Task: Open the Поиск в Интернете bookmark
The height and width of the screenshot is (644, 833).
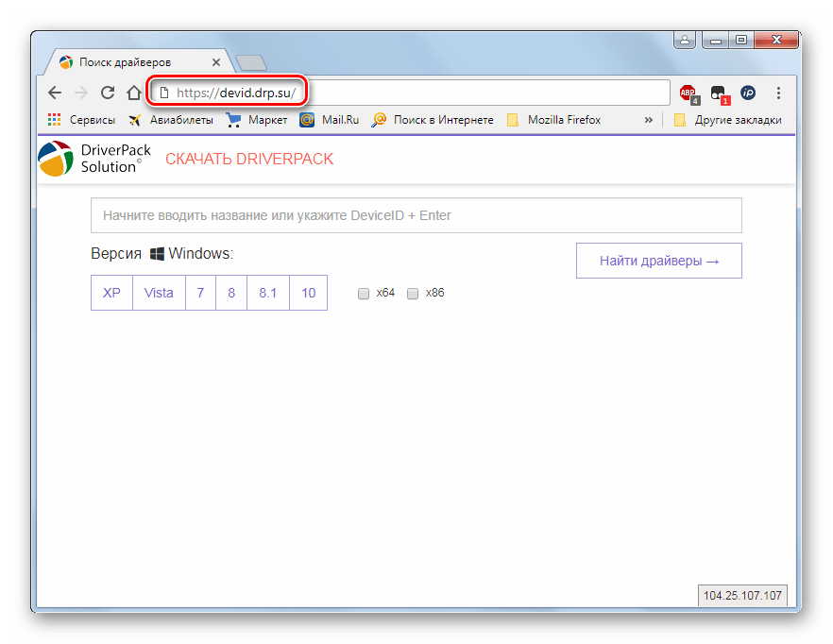Action: coord(433,120)
